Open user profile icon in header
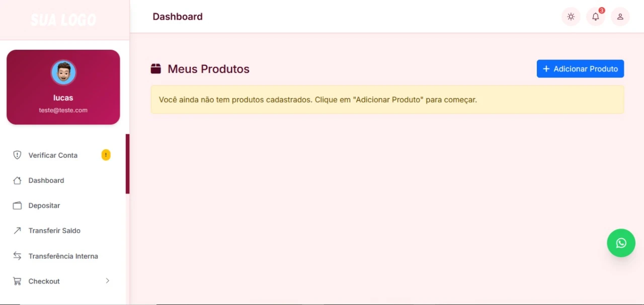This screenshot has width=644, height=305. pos(620,17)
